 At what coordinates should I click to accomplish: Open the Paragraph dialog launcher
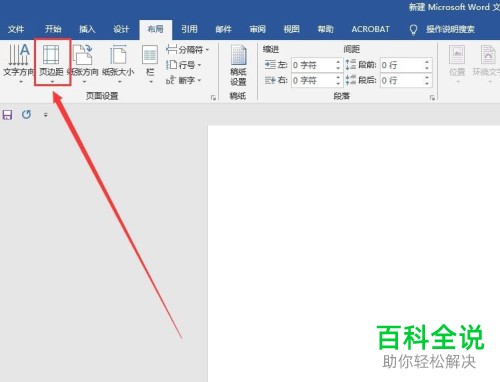432,97
